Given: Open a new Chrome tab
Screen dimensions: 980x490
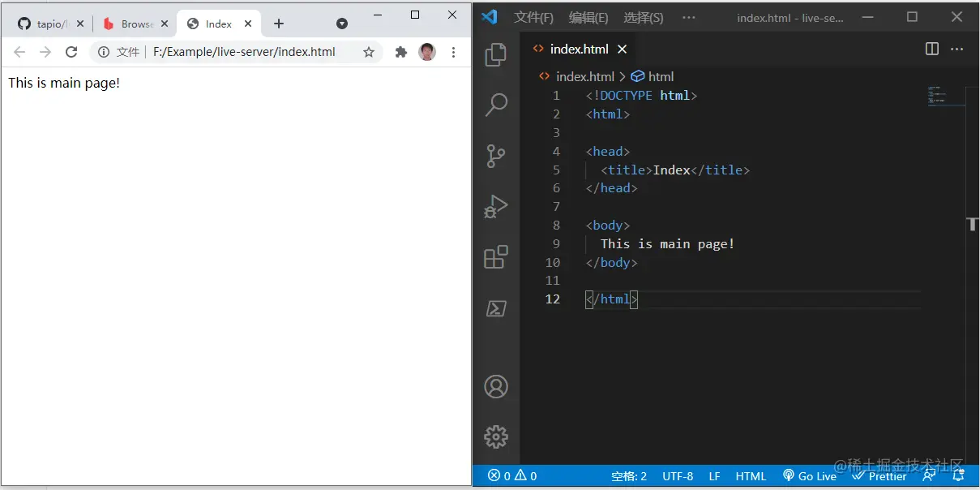Looking at the screenshot, I should [x=279, y=24].
